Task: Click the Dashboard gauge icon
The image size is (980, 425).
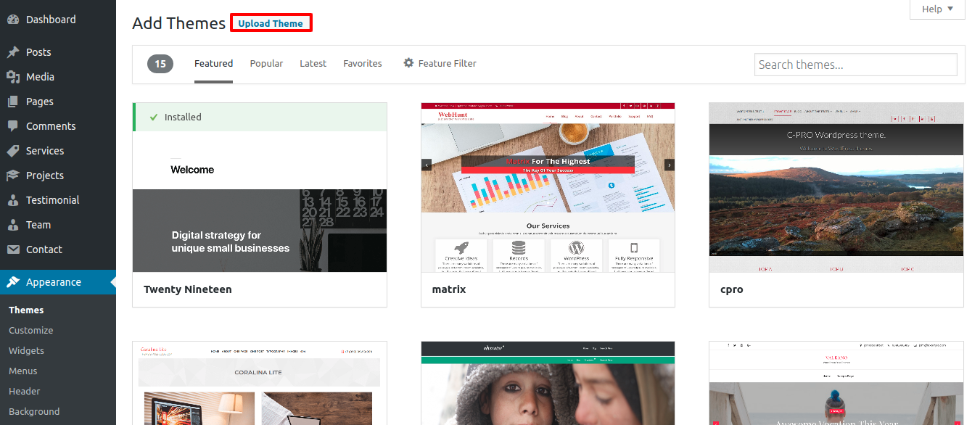Action: (13, 20)
